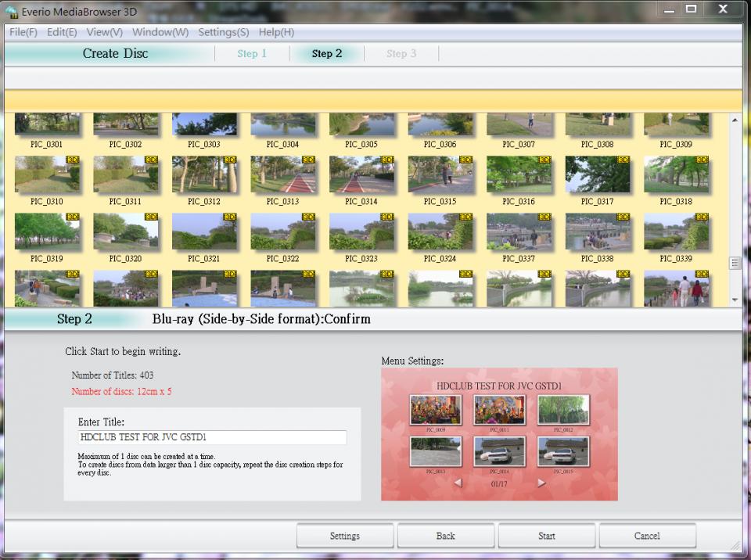751x560 pixels.
Task: Click previous page arrow in menu preview
Action: [x=458, y=483]
